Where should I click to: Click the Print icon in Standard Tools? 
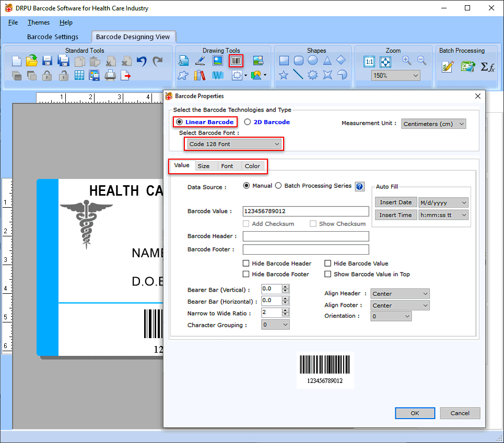point(110,76)
